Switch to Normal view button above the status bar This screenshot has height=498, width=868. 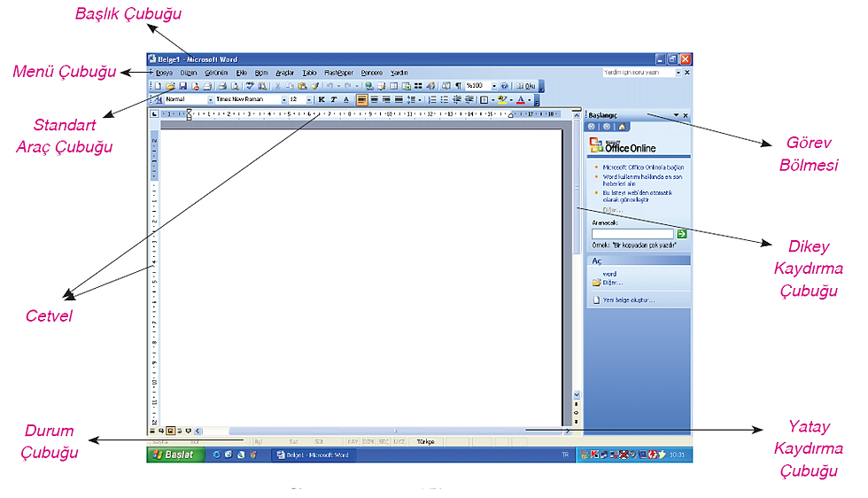pyautogui.click(x=152, y=431)
